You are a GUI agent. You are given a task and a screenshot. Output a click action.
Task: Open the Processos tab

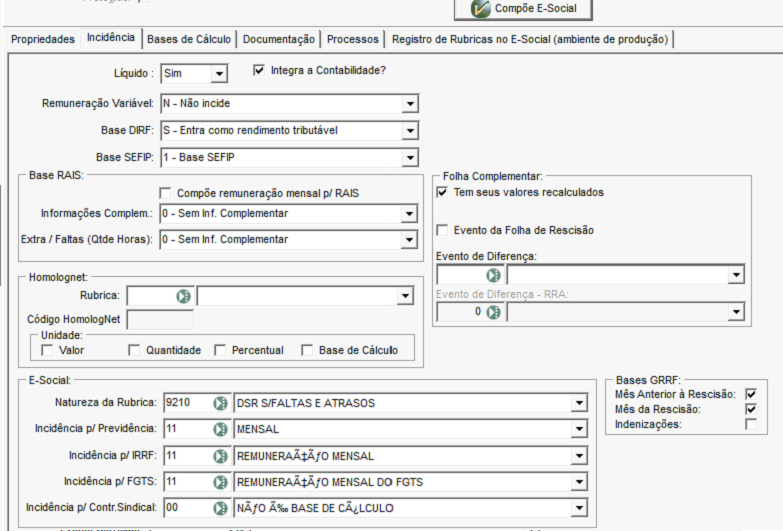click(x=353, y=39)
